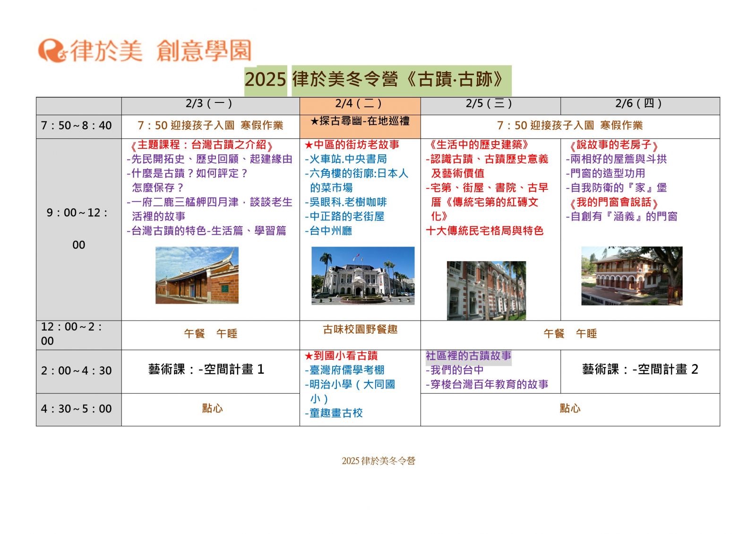Click the 2:00~4:30 time cell

pyautogui.click(x=77, y=371)
